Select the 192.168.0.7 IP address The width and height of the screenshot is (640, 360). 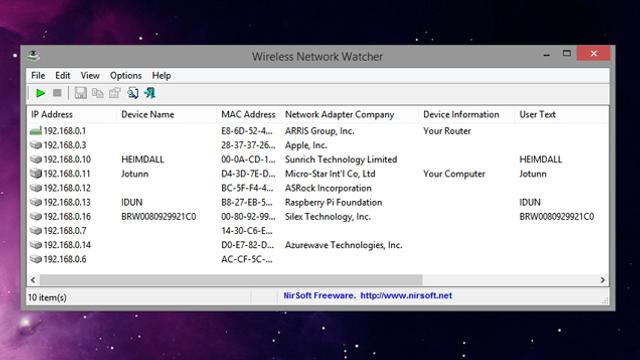point(64,231)
